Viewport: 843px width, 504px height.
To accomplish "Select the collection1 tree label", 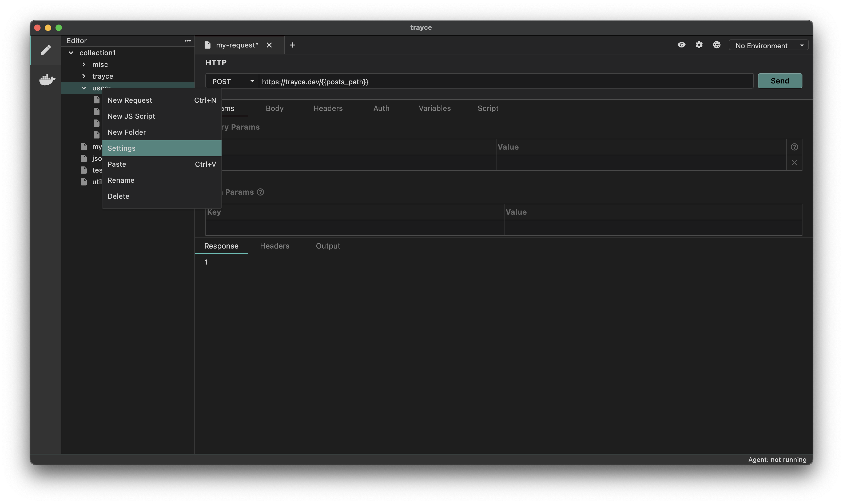I will click(97, 53).
